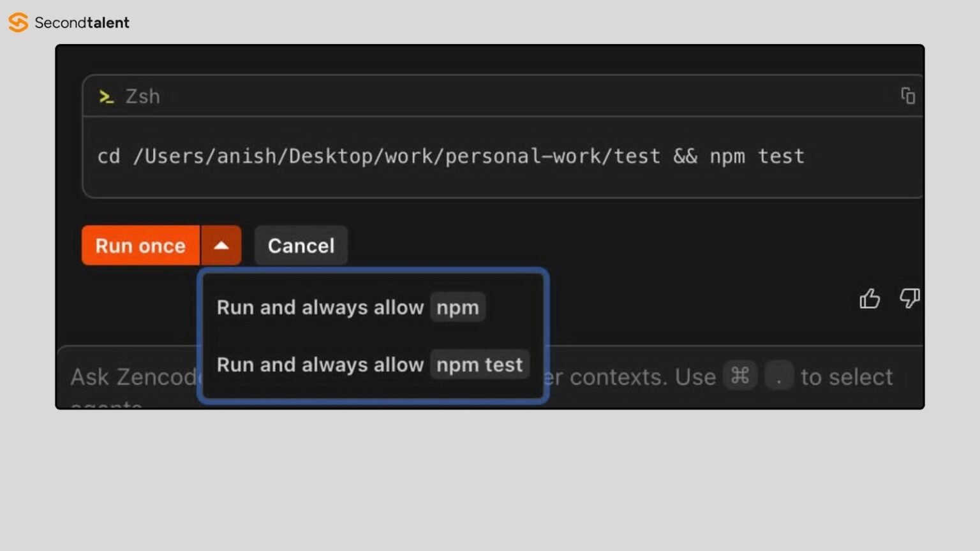
Task: Toggle thumbs down feedback on the response
Action: tap(910, 298)
